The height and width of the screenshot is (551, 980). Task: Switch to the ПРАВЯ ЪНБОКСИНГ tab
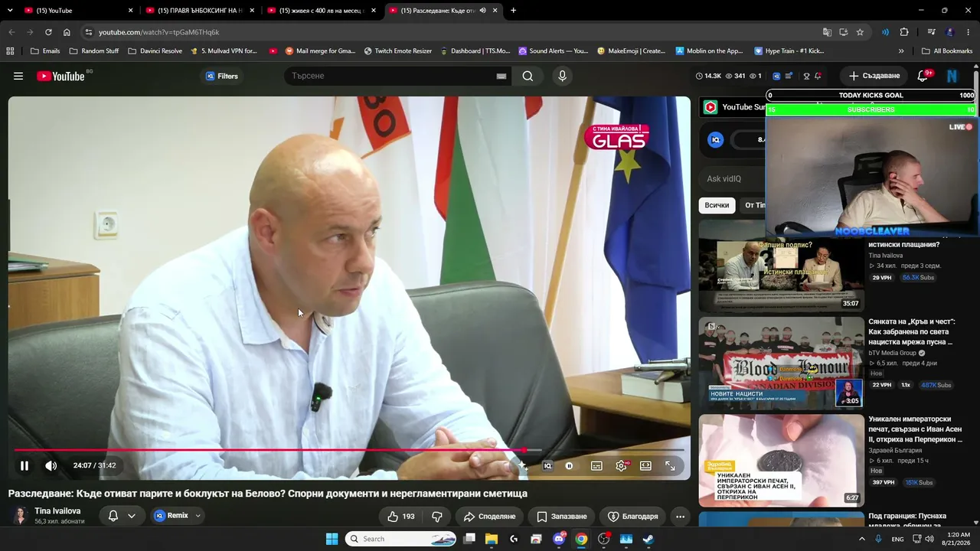click(199, 11)
